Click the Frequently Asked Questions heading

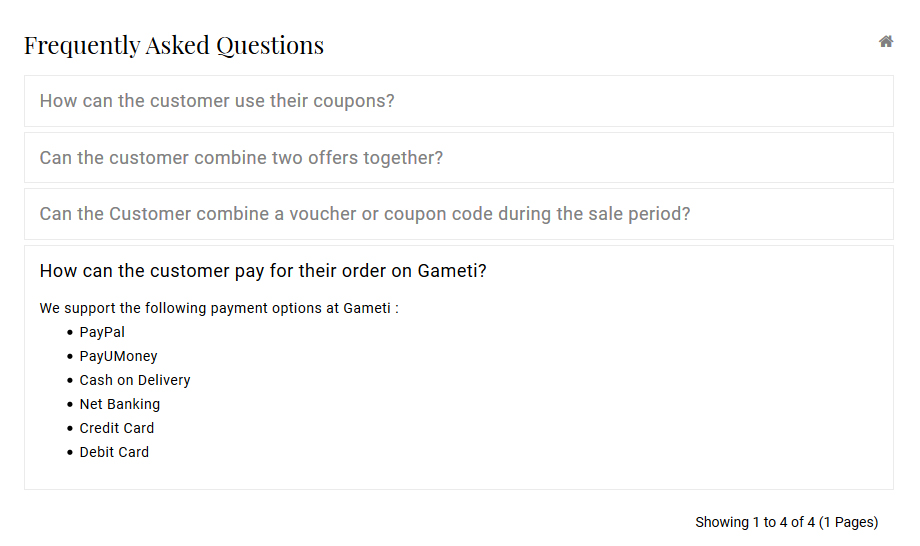coord(174,45)
